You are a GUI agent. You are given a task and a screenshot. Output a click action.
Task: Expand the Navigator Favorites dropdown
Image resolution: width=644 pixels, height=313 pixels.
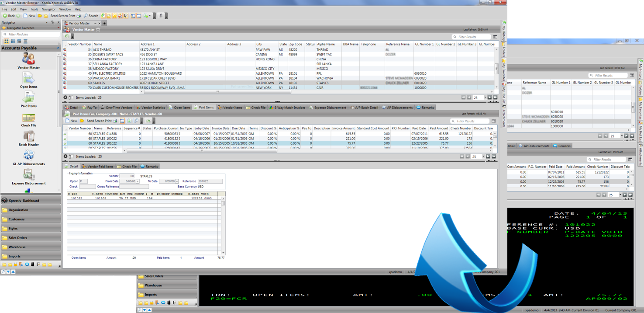tap(59, 28)
